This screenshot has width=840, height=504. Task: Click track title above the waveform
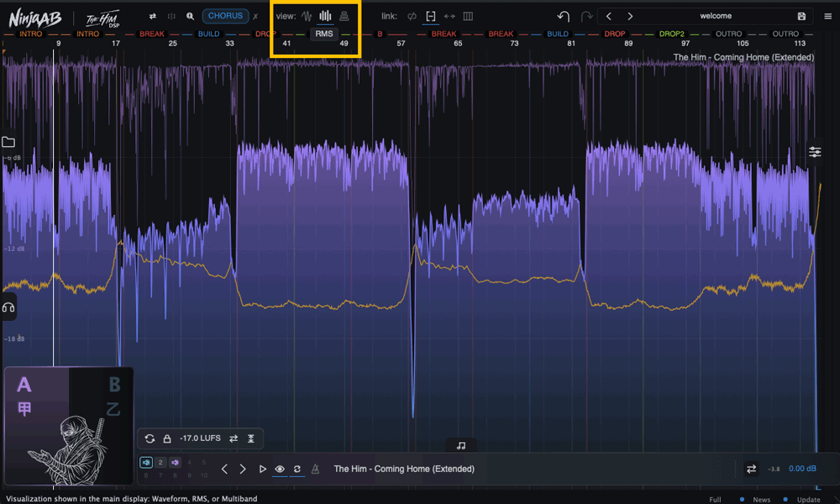tap(743, 57)
